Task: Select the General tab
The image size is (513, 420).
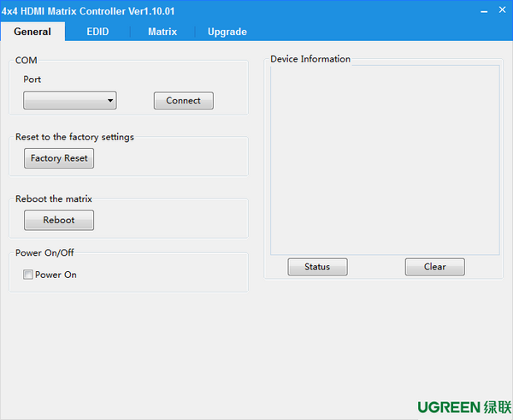Action: coord(32,32)
